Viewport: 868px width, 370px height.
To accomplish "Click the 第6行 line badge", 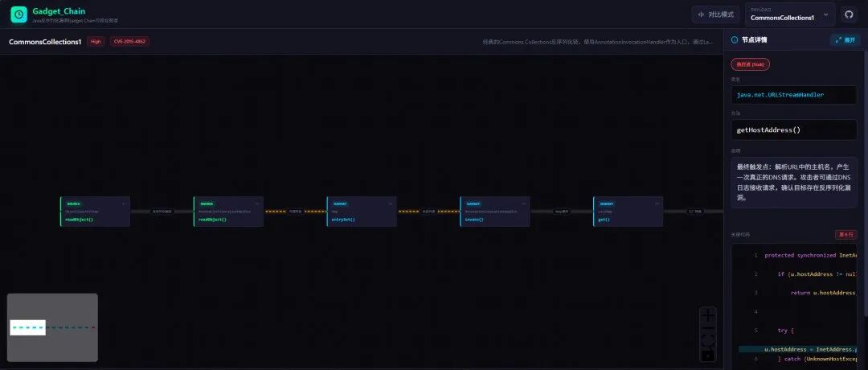I will (x=845, y=234).
